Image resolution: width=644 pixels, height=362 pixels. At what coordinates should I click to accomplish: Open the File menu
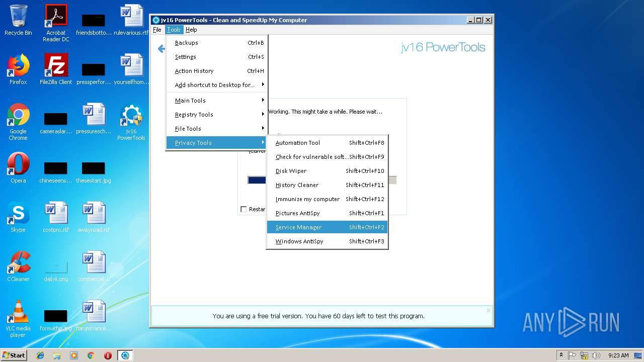click(x=157, y=30)
